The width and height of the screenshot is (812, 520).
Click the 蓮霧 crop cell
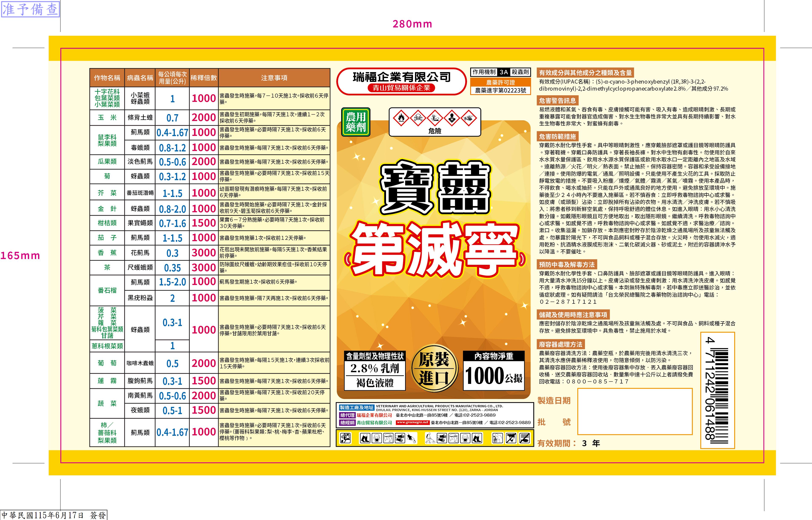click(107, 381)
